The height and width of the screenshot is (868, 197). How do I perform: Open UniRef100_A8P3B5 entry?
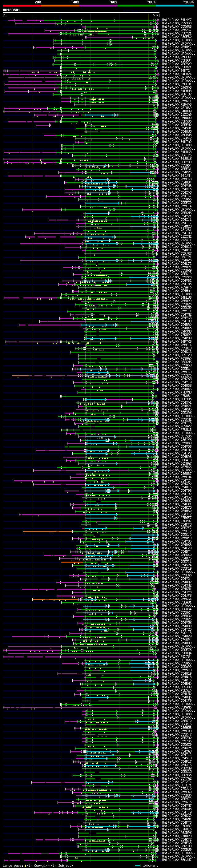click(177, 399)
